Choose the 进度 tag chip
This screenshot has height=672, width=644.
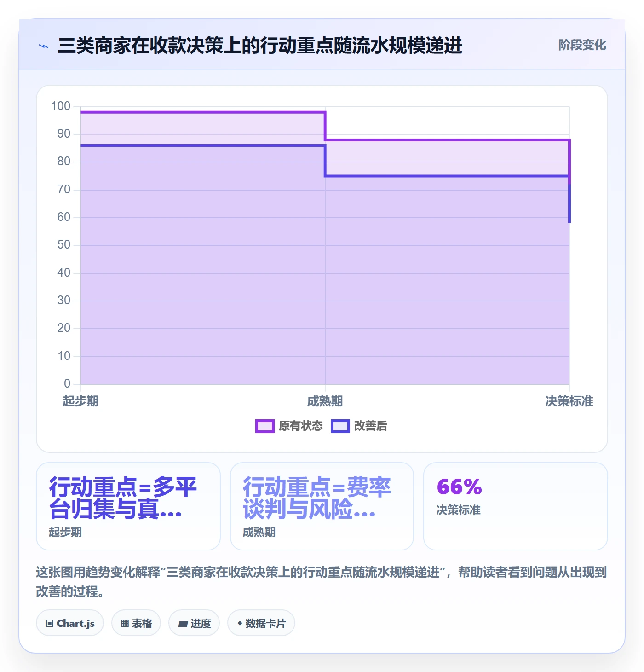(x=194, y=623)
